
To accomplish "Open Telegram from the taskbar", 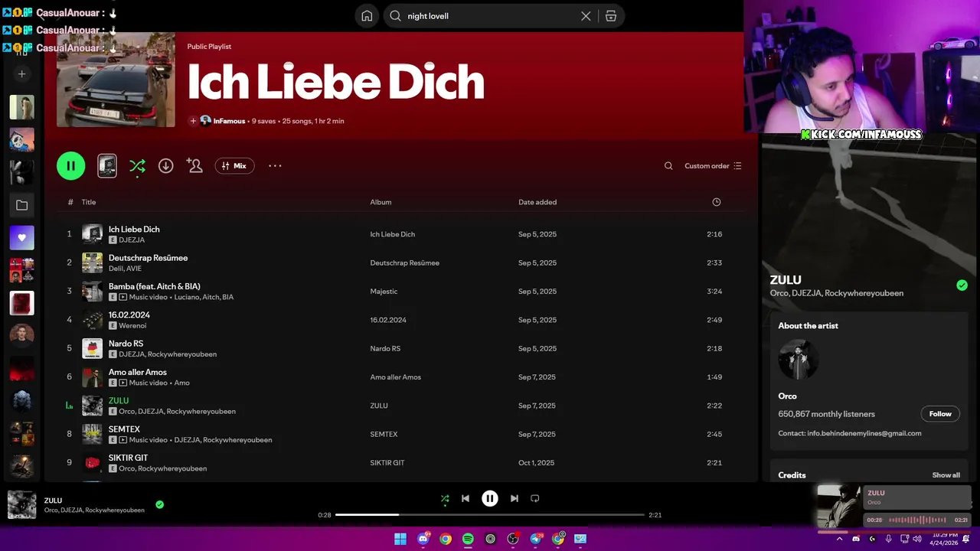I will point(535,539).
